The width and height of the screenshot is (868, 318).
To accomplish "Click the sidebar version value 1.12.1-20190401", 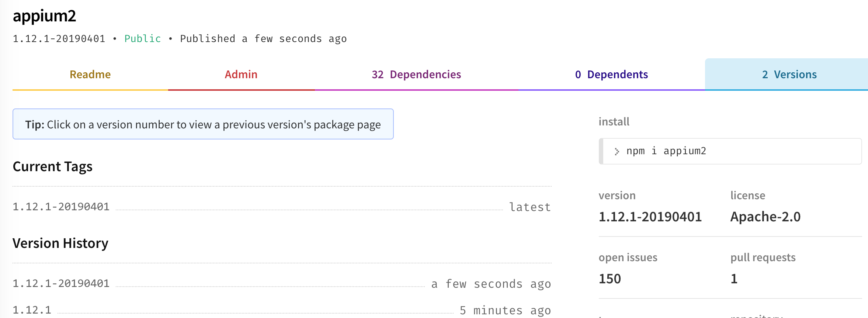I will click(650, 217).
